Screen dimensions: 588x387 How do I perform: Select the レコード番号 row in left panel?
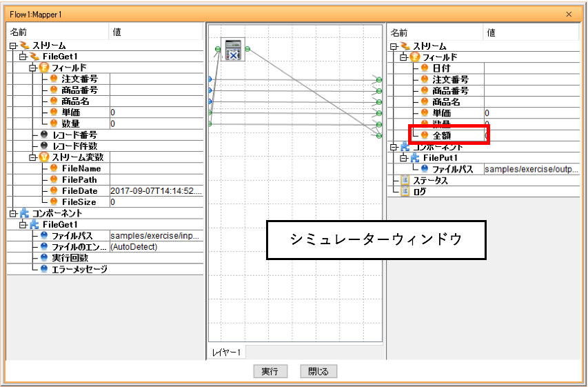105,135
